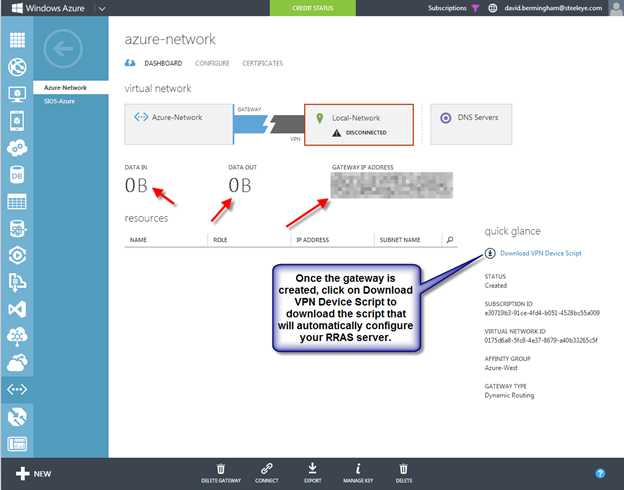The height and width of the screenshot is (490, 624).
Task: Select the SQL Databases DB sidebar icon
Action: (x=16, y=174)
